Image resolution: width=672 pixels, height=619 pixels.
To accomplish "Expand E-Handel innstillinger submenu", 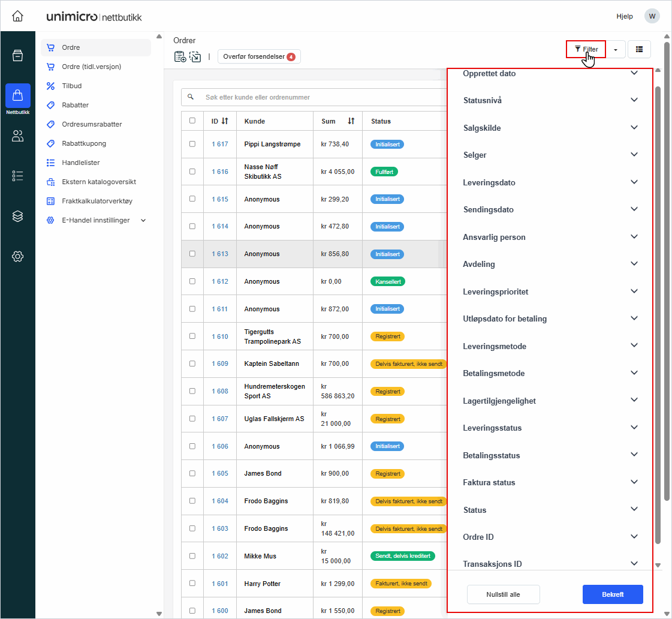I will pyautogui.click(x=143, y=220).
